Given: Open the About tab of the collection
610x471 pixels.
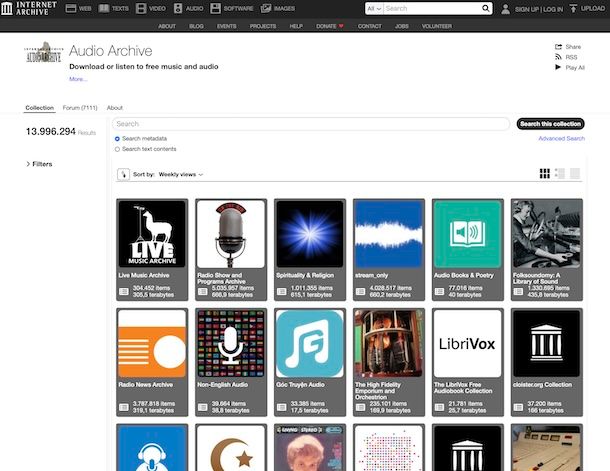Looking at the screenshot, I should click(115, 108).
